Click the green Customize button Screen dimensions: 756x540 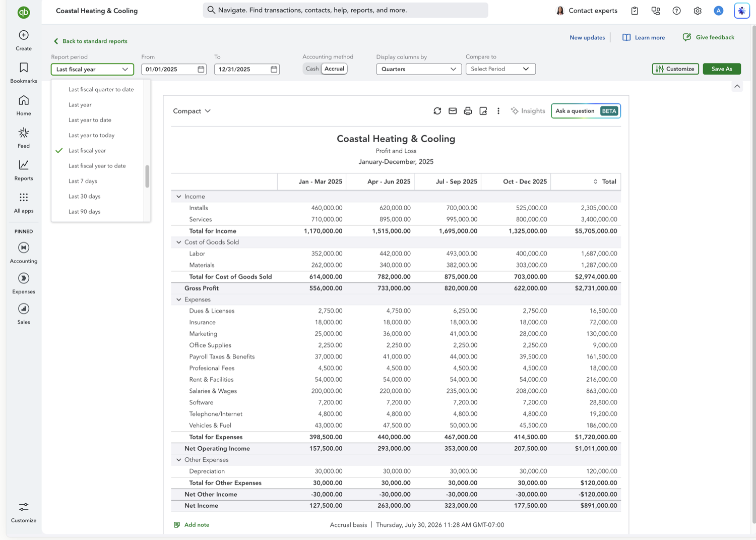[675, 69]
